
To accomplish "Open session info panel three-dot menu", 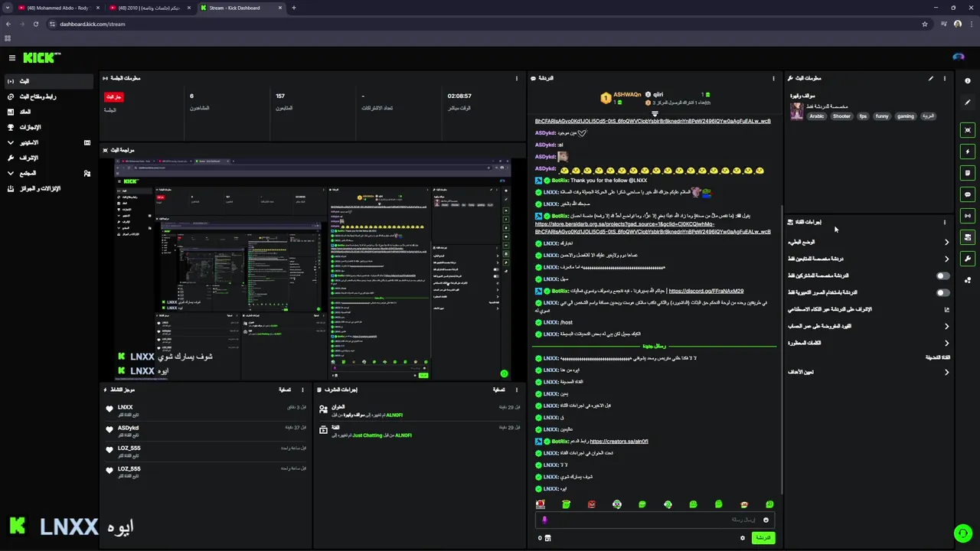I will click(517, 78).
